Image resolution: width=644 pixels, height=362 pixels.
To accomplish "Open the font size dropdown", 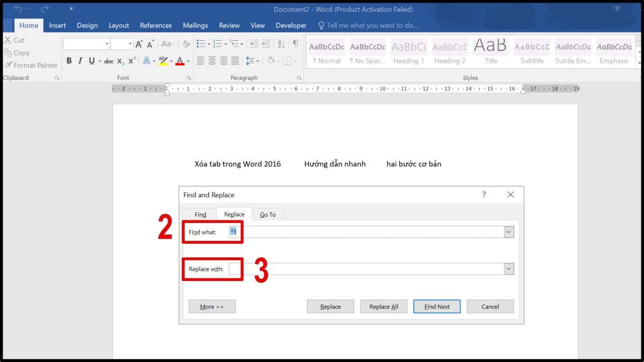I will (129, 44).
